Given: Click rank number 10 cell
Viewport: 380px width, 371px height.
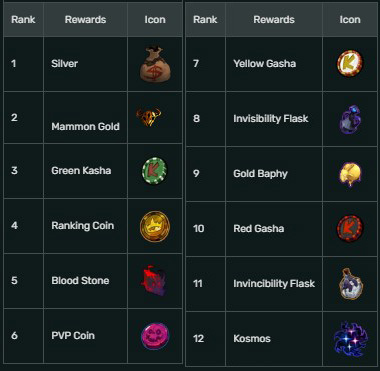Looking at the screenshot, I should click(x=205, y=229).
